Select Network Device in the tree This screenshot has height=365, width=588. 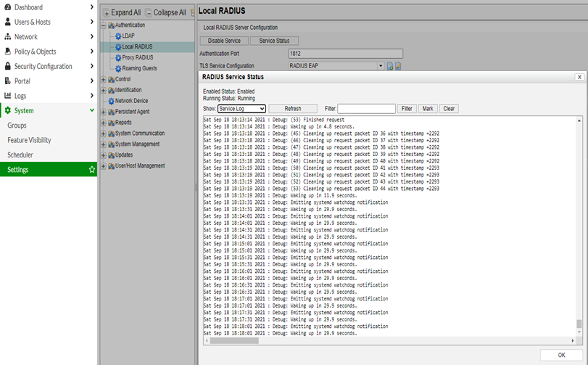tap(131, 101)
